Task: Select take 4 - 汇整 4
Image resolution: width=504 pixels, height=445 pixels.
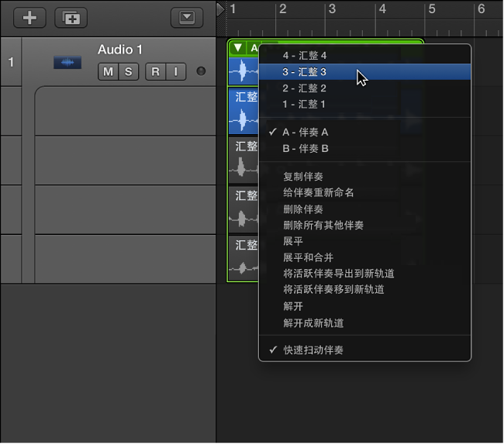Action: [305, 55]
